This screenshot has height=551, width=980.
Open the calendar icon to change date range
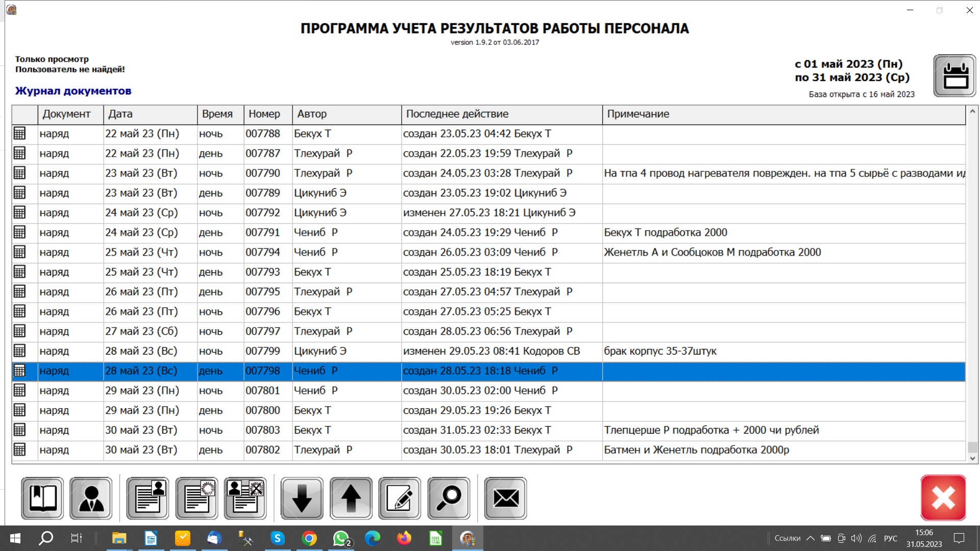click(x=953, y=76)
